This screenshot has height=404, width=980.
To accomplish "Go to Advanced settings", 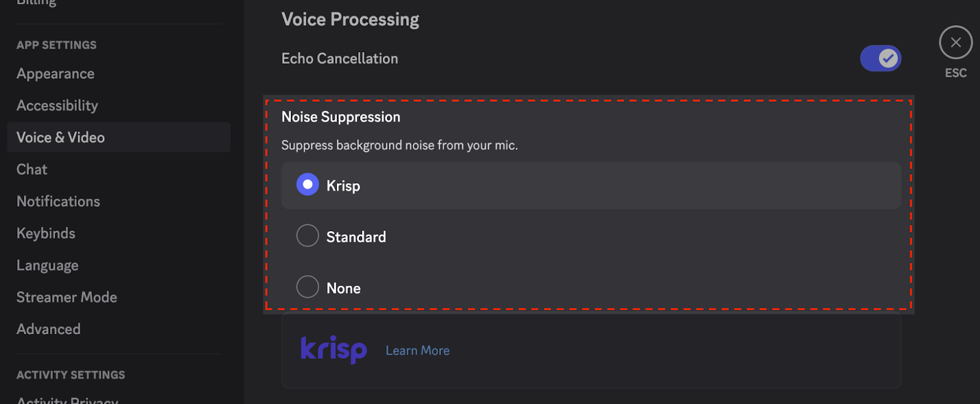I will coord(48,329).
